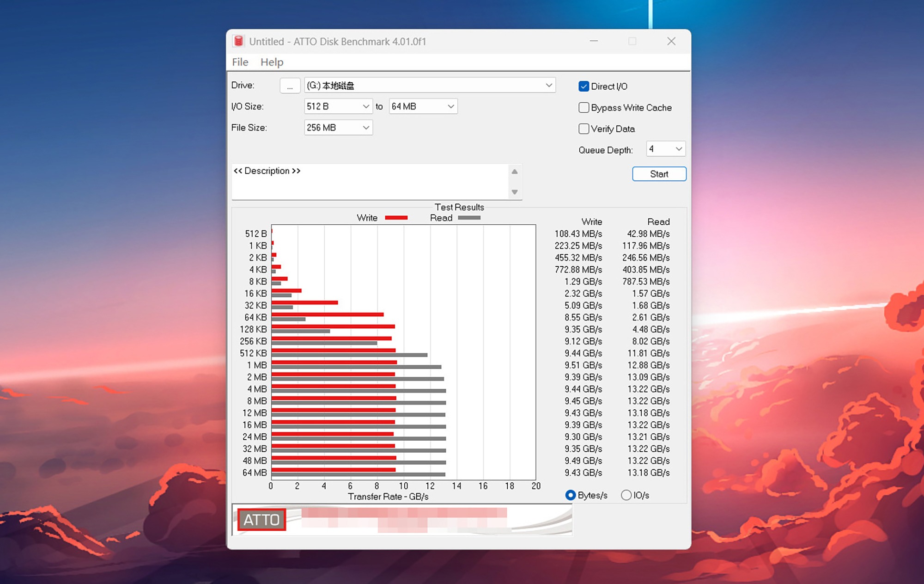This screenshot has width=924, height=584.
Task: Click the red Write legend swatch
Action: pos(396,218)
